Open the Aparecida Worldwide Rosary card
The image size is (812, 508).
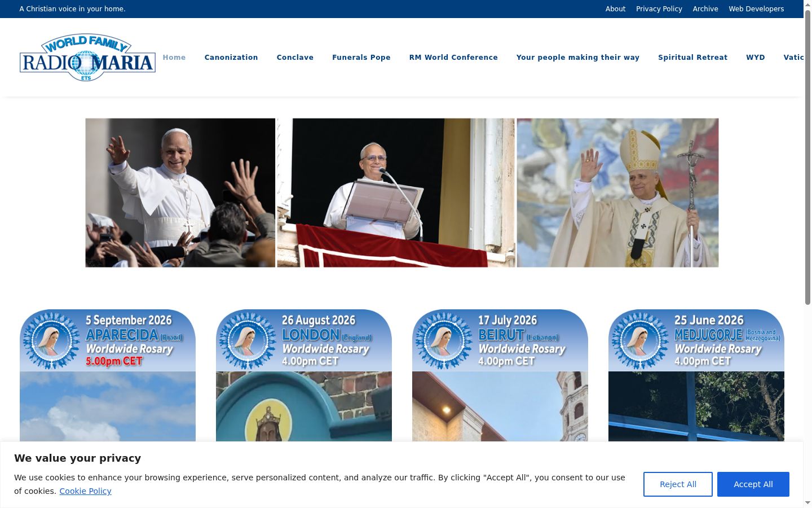pos(108,375)
